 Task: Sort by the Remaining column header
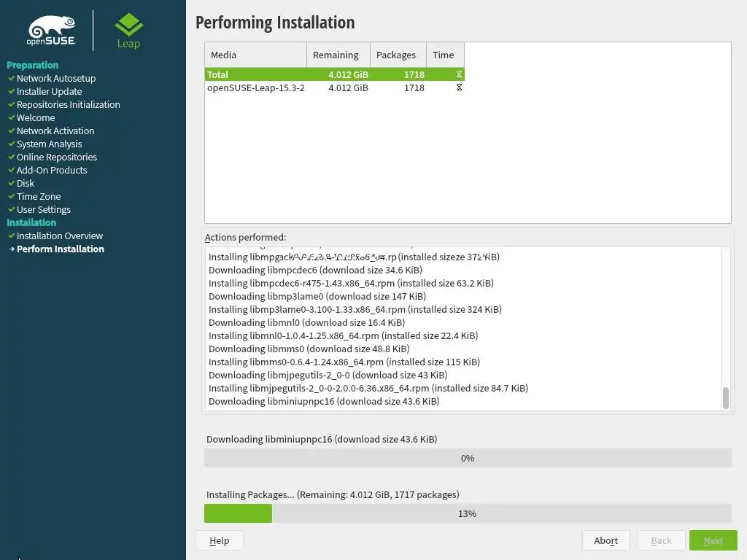pos(338,55)
